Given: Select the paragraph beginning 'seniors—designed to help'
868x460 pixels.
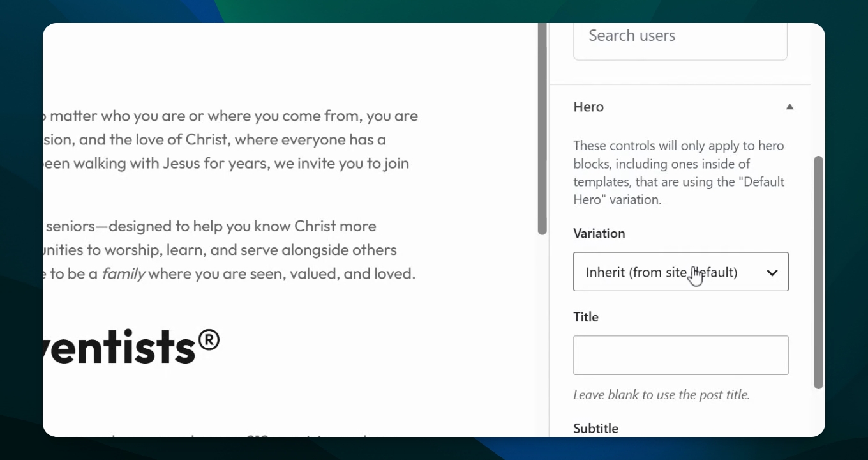Looking at the screenshot, I should tap(229, 250).
